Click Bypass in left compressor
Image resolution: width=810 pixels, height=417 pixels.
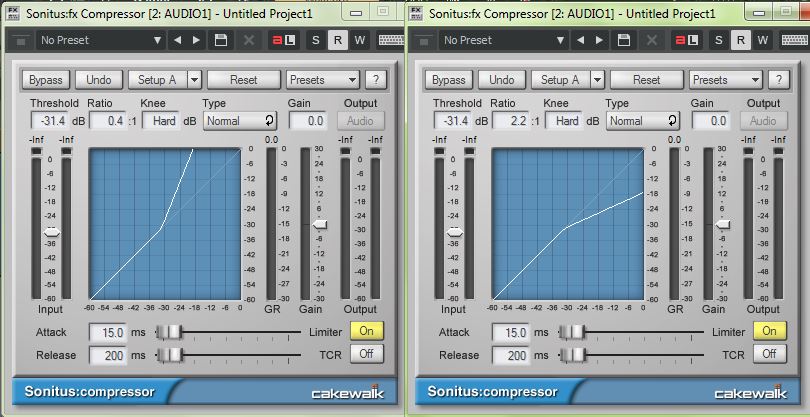[x=45, y=80]
